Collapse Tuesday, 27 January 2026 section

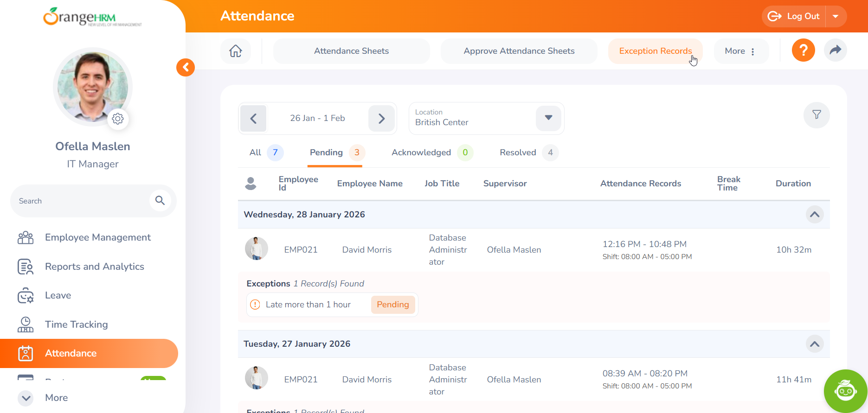814,344
